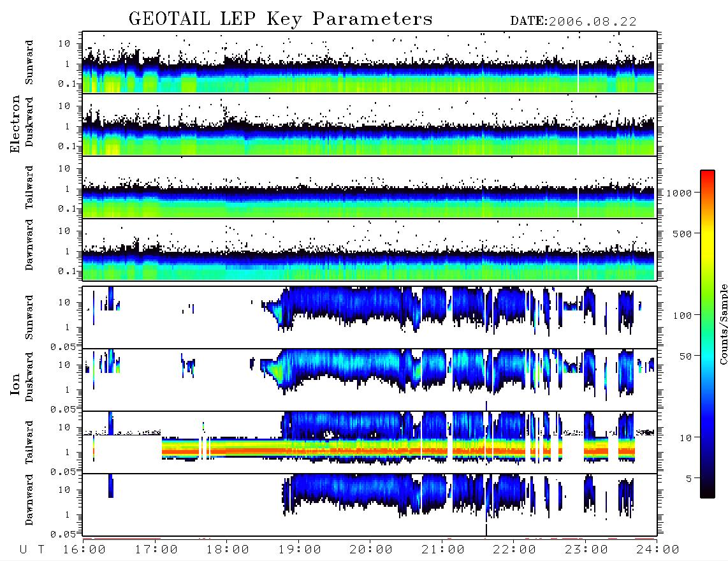
Task: Click the Ion 'Dawnward' panel label
Action: click(29, 500)
